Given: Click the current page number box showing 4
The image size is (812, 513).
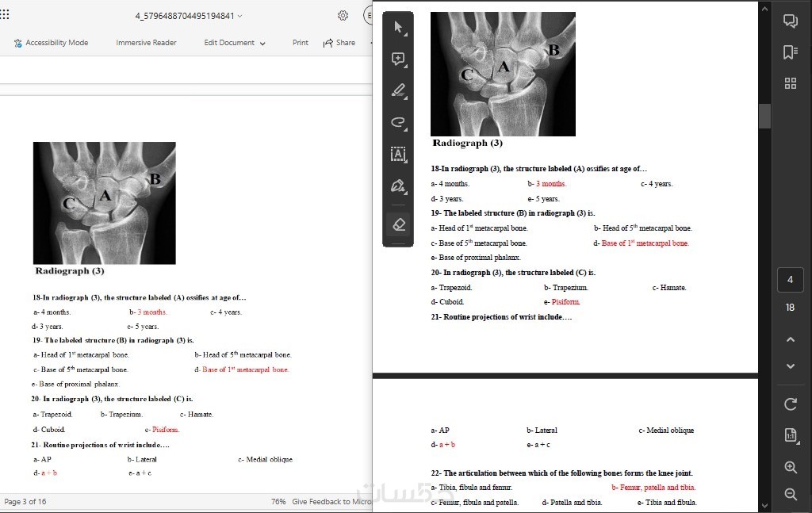Looking at the screenshot, I should (791, 280).
